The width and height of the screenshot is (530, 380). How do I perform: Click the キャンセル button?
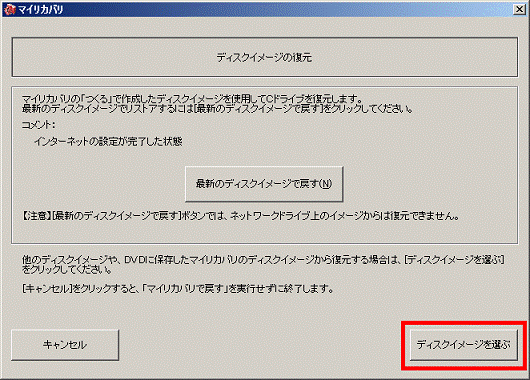click(x=65, y=345)
